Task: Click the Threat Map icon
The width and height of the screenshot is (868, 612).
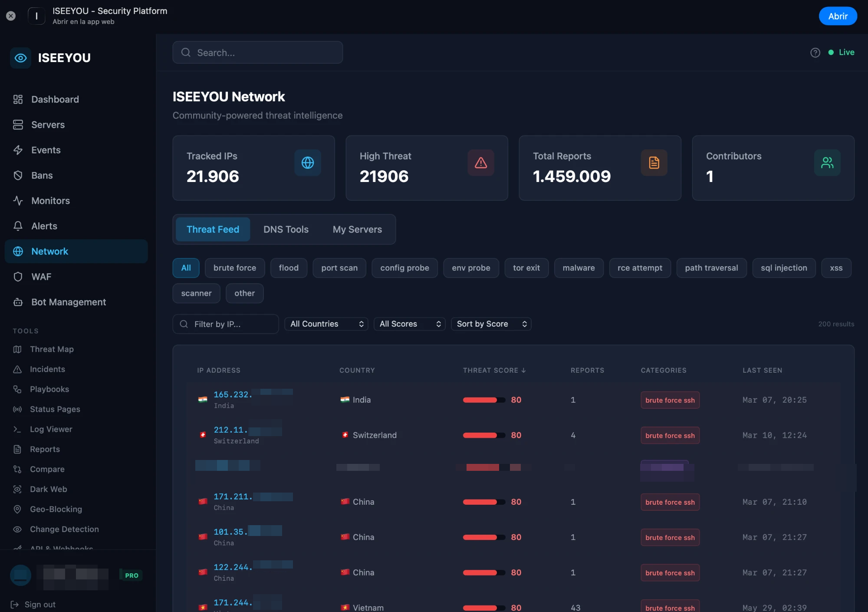Action: tap(17, 349)
